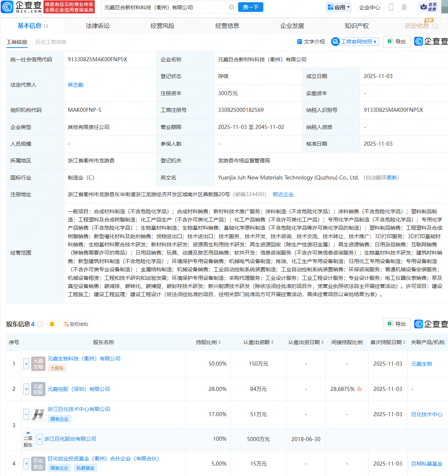Open the 应用 dropdown menu
Screen dimensions: 448x476
[x=339, y=7]
